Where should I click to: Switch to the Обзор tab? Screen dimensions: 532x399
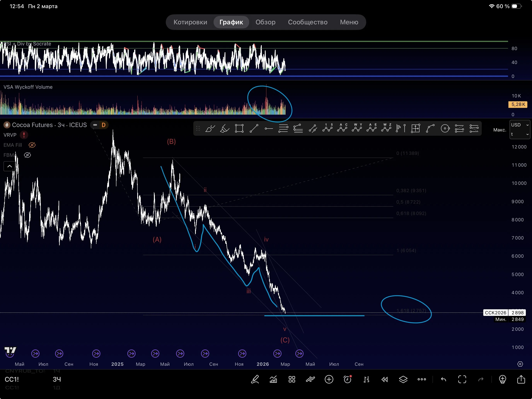coord(266,22)
